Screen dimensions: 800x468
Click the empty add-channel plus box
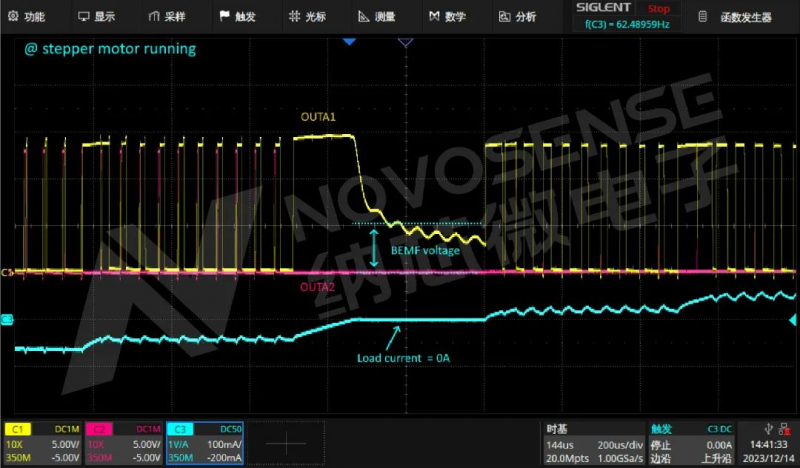click(x=284, y=443)
